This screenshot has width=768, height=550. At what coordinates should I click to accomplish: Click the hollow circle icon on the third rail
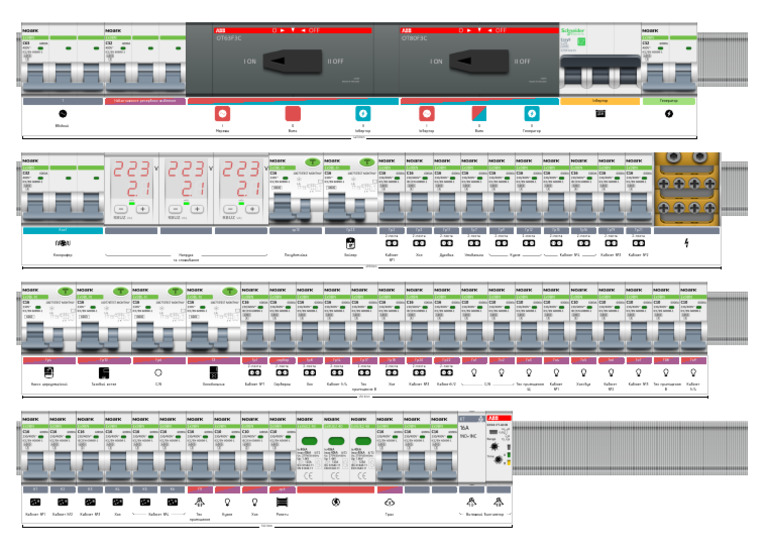[158, 373]
